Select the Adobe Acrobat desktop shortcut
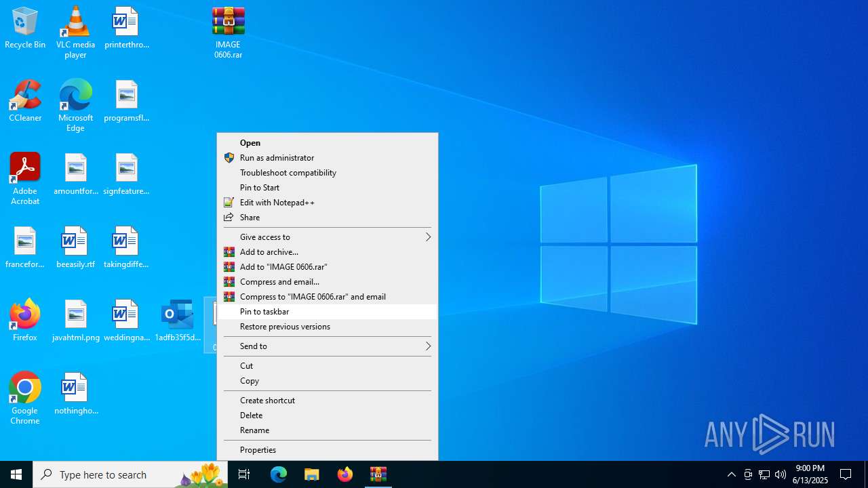Viewport: 868px width, 488px height. (25, 179)
